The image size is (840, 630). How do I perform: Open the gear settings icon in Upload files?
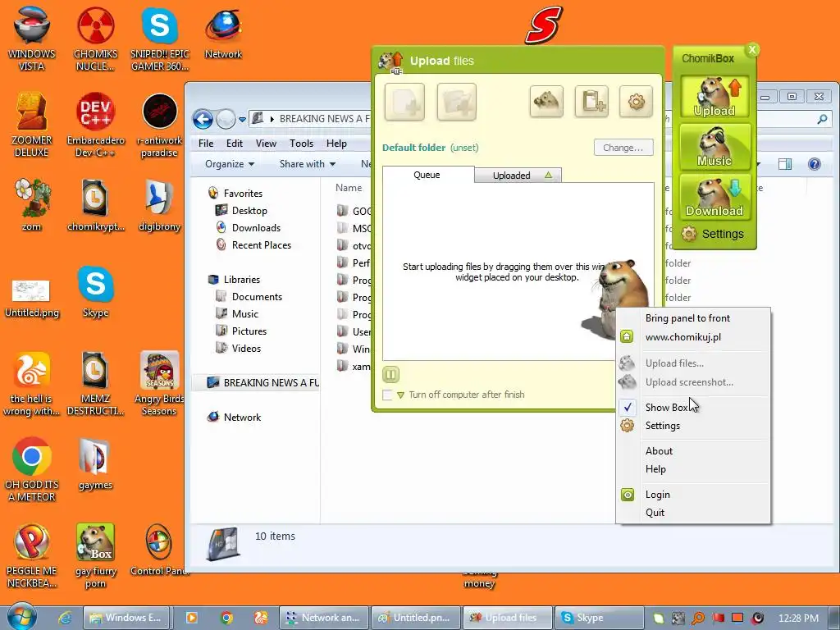pos(636,101)
